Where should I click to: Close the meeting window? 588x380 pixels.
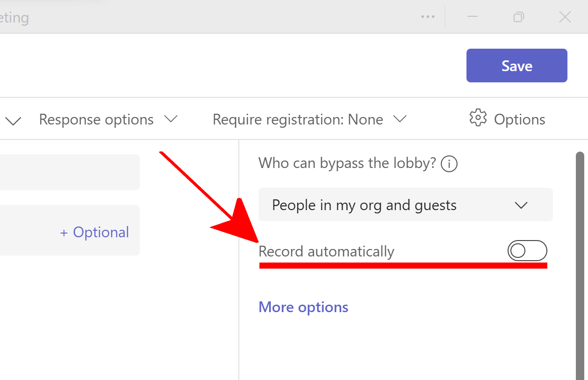tap(565, 17)
